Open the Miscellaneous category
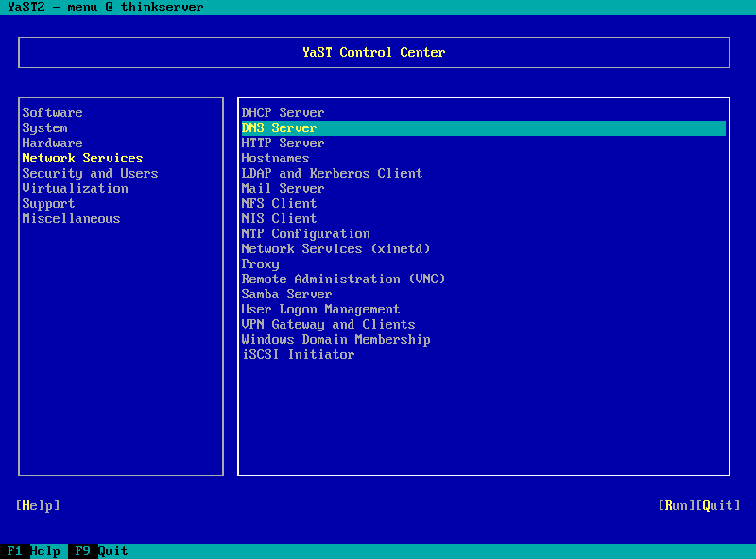 click(x=72, y=218)
